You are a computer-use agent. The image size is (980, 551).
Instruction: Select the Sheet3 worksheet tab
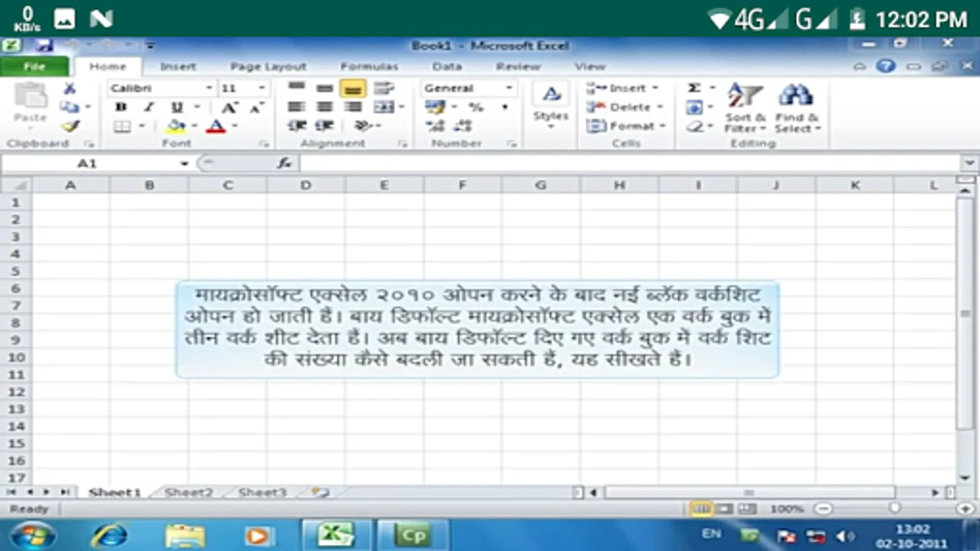tap(262, 492)
